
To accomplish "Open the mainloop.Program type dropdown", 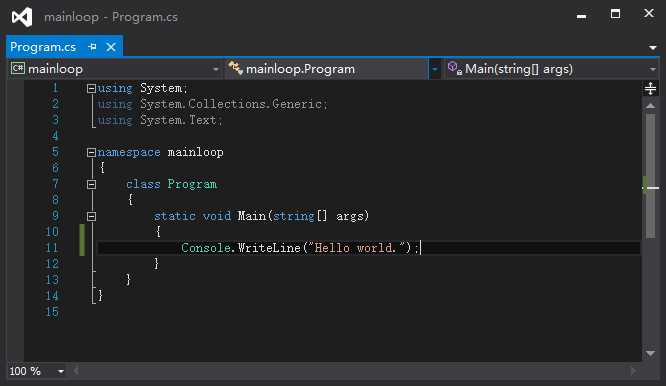I will click(x=435, y=69).
